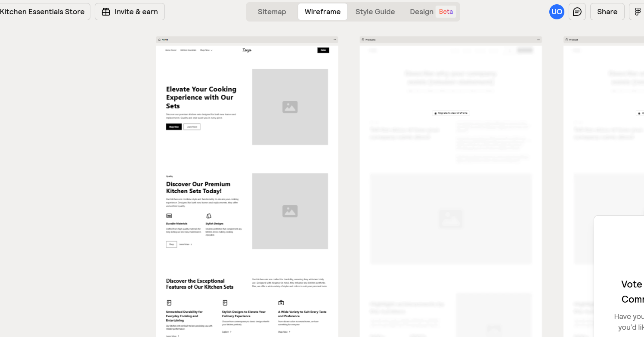Image resolution: width=644 pixels, height=337 pixels.
Task: Click the UO user avatar
Action: 557,12
